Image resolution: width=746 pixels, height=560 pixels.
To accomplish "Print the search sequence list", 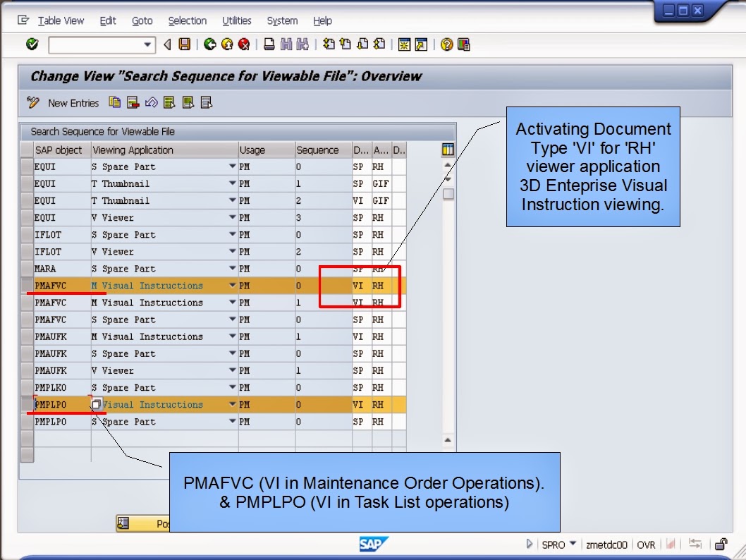I will point(269,44).
